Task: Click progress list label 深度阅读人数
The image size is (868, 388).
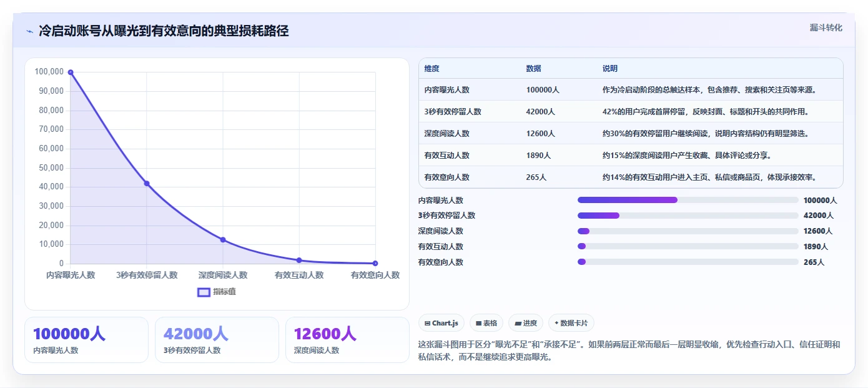Action: click(441, 231)
